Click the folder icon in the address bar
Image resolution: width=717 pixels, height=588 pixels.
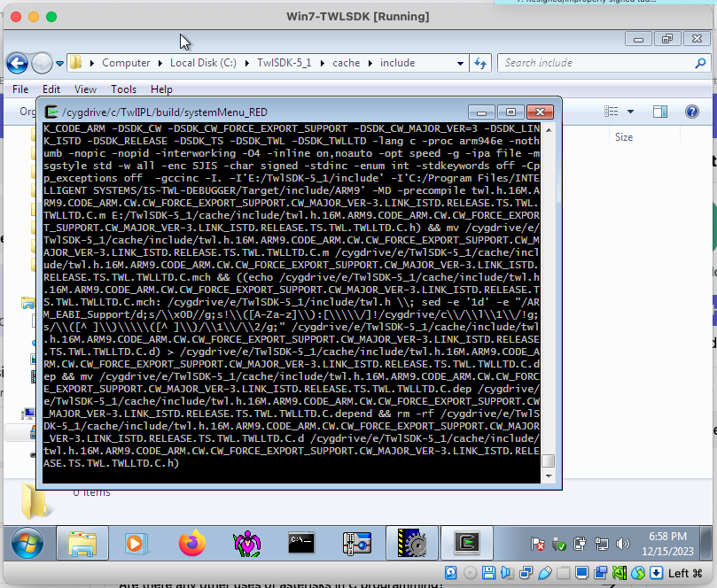76,63
